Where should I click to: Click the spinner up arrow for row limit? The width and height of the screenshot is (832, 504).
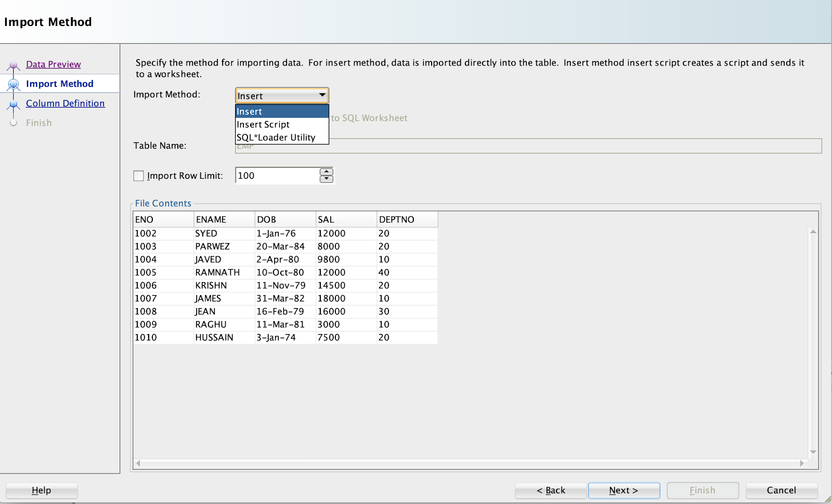(326, 172)
